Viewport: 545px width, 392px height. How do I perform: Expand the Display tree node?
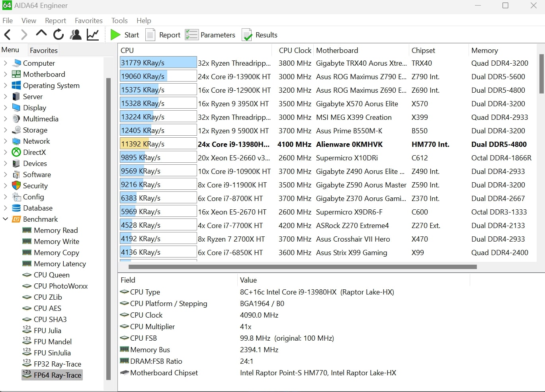point(6,107)
